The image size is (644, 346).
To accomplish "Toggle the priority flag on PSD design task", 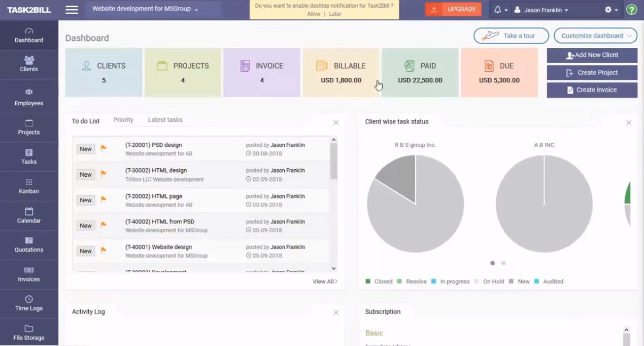I will (104, 148).
